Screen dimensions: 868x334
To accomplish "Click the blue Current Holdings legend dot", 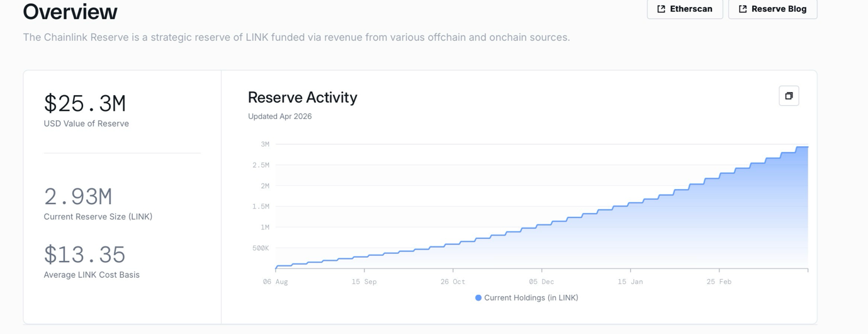I will (x=478, y=298).
